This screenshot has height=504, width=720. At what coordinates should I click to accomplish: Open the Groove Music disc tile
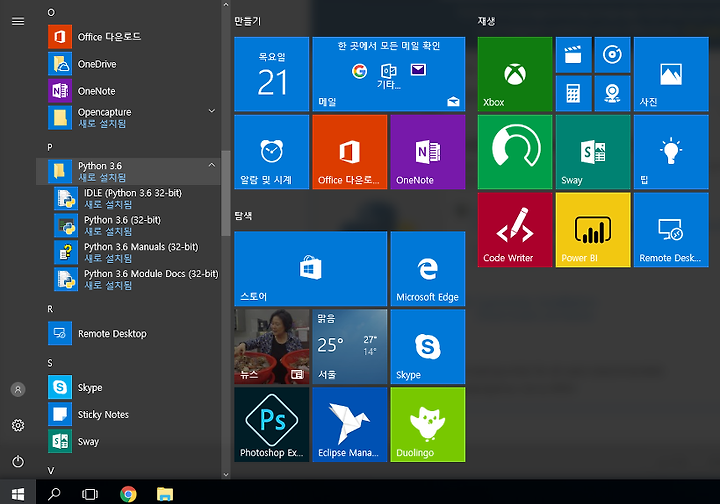[x=612, y=55]
